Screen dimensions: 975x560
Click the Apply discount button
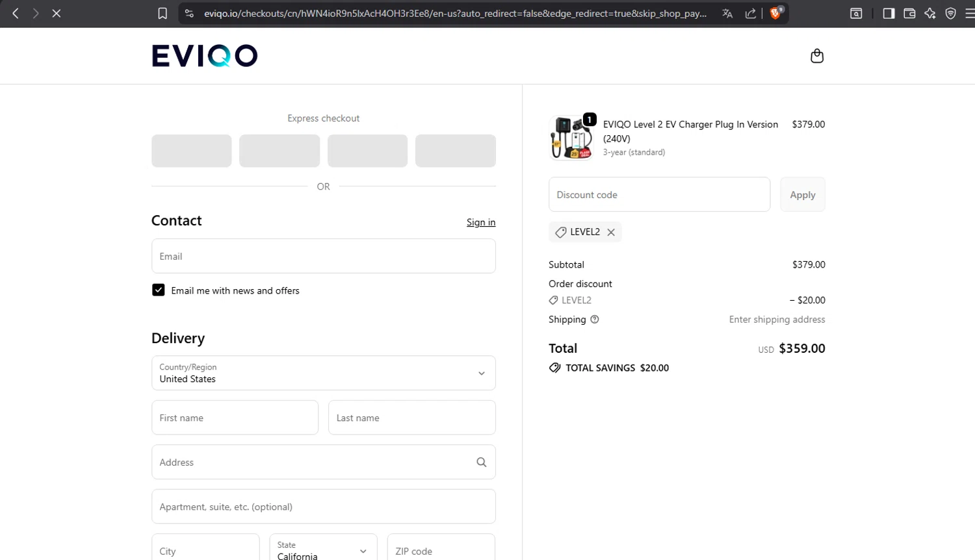click(803, 194)
